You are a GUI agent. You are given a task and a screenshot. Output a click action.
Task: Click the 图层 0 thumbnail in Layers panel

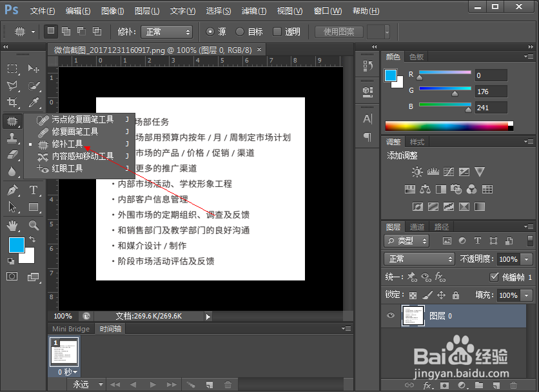point(413,316)
